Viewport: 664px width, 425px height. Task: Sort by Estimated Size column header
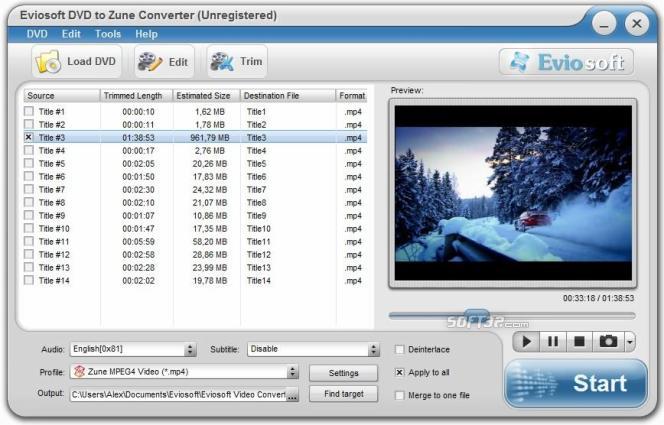pyautogui.click(x=207, y=96)
